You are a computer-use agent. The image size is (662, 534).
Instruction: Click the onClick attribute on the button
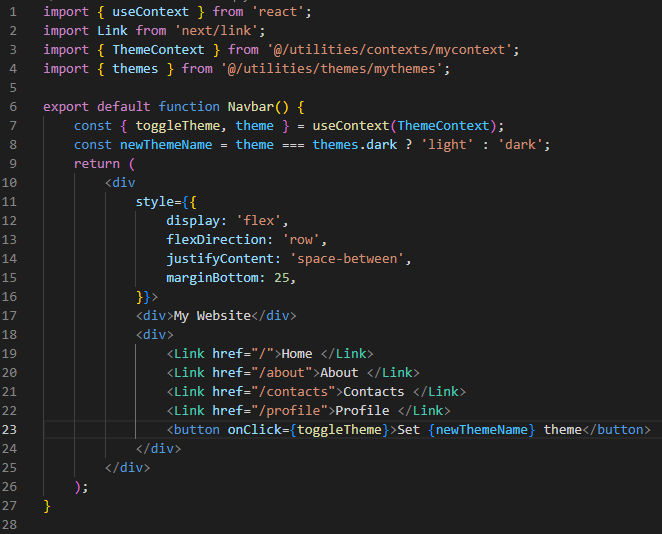[x=251, y=429]
